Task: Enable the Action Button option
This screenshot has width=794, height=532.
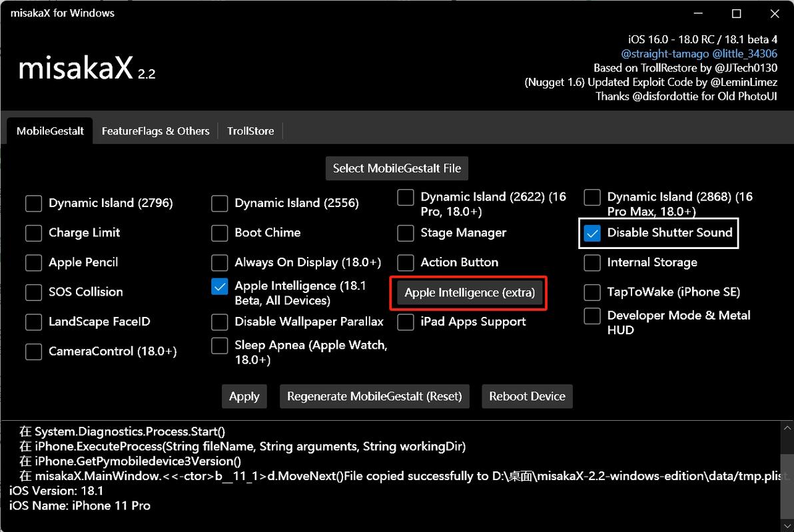Action: pyautogui.click(x=406, y=262)
